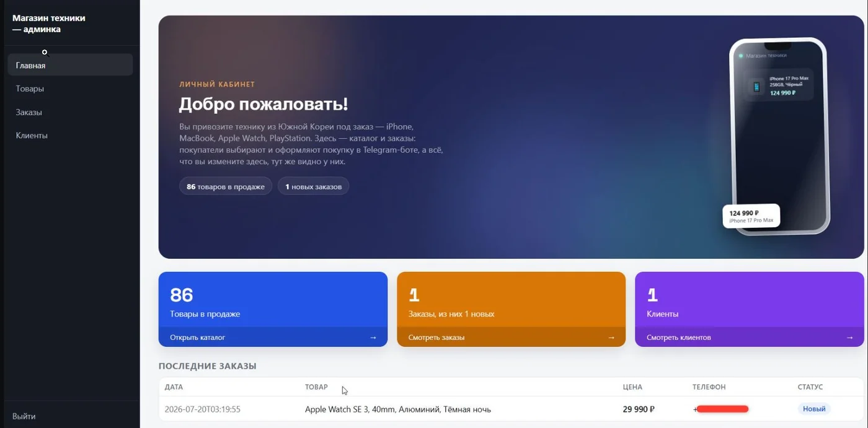Click the Магазин техники — админка title
Image resolution: width=868 pixels, height=428 pixels.
coord(49,24)
